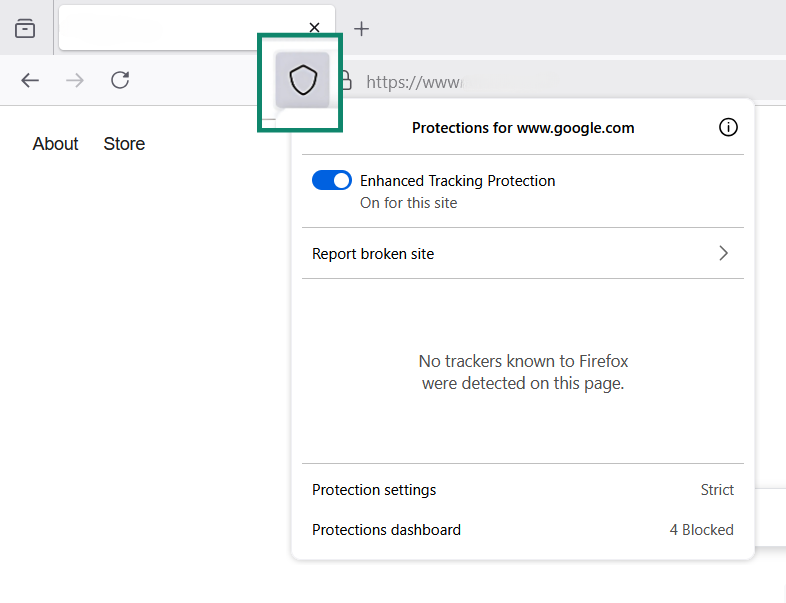This screenshot has height=603, width=786.
Task: Click the padlock site security icon
Action: (x=346, y=80)
